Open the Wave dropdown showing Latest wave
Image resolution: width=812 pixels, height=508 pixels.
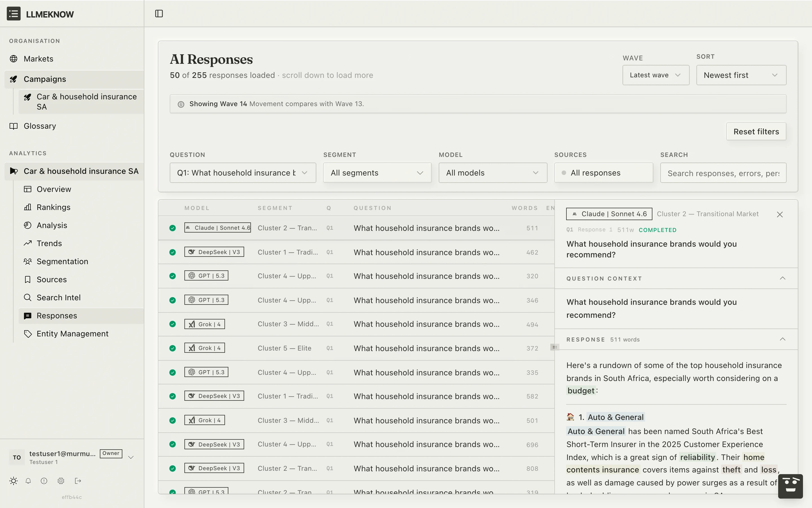point(656,75)
